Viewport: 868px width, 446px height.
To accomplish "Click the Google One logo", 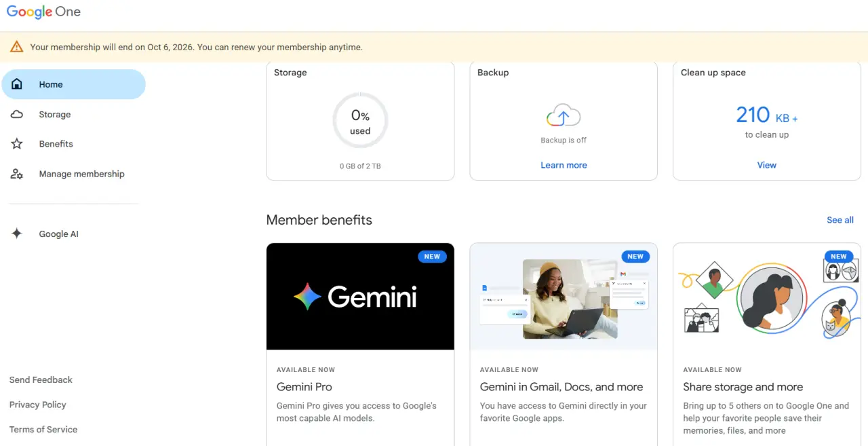I will [x=43, y=12].
